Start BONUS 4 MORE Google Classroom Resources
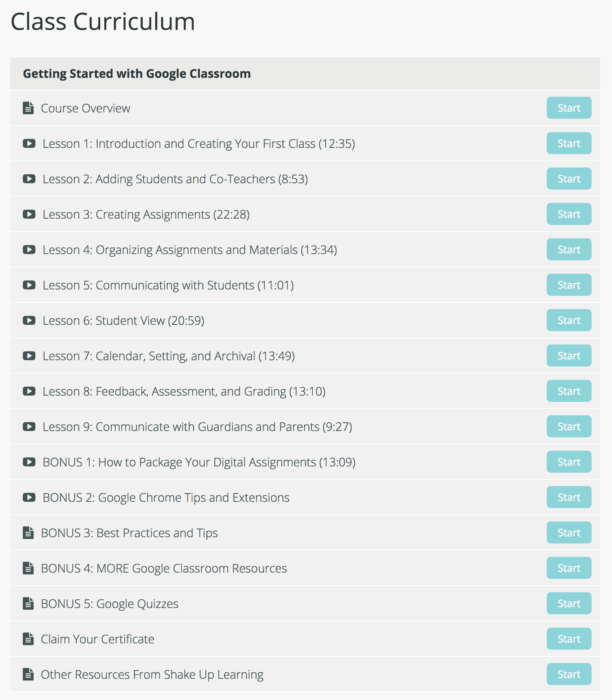The image size is (612, 700). point(569,568)
